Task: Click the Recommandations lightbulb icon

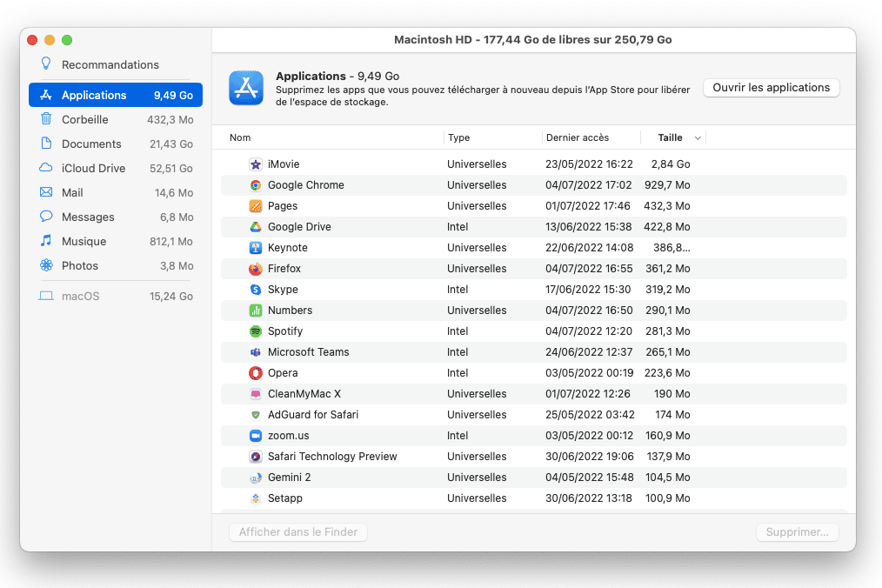Action: tap(46, 63)
